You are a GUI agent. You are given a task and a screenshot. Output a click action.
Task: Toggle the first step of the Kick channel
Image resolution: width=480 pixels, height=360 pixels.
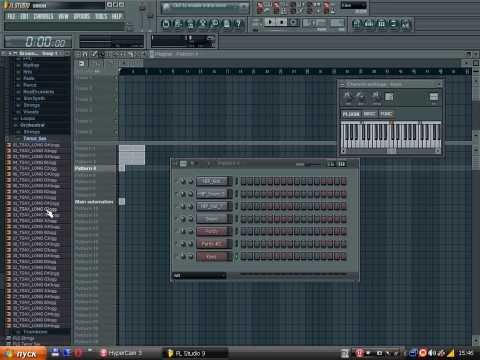244,256
